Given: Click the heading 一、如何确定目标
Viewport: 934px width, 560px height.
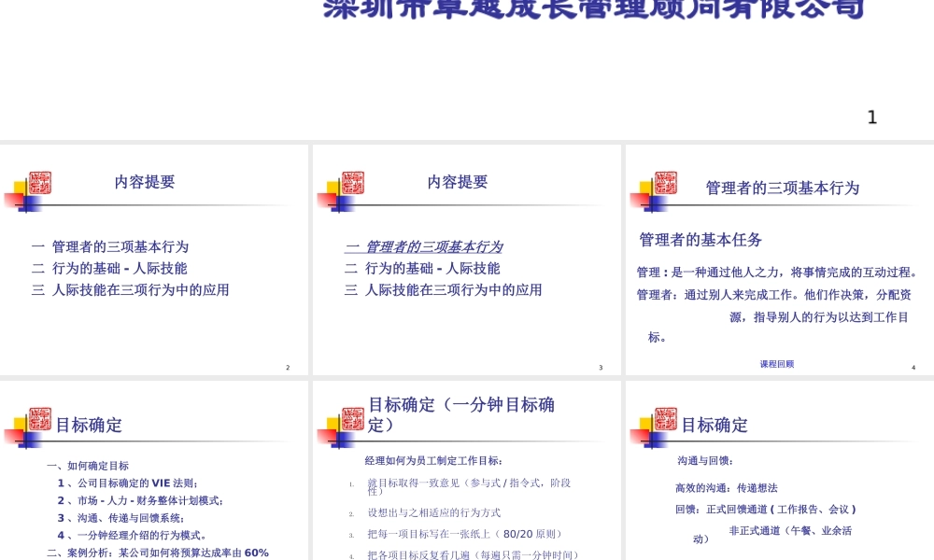Looking at the screenshot, I should 88,466.
